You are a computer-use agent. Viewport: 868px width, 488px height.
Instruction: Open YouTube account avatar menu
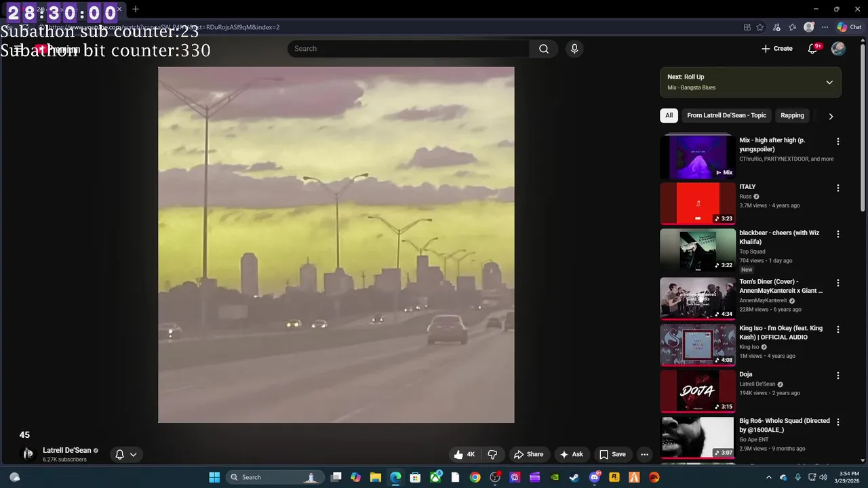[x=838, y=49]
